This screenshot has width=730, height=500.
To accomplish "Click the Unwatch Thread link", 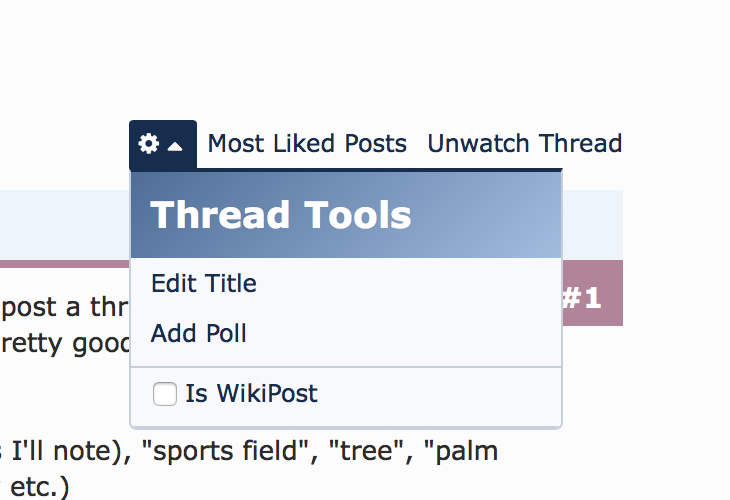I will [x=525, y=143].
